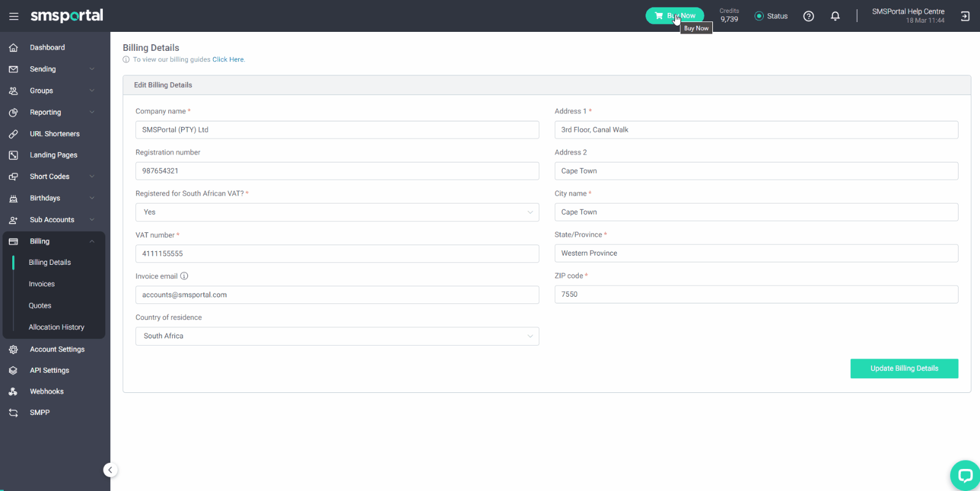Screen dimensions: 980x491
Task: Click the ZIP code field
Action: [x=756, y=294]
